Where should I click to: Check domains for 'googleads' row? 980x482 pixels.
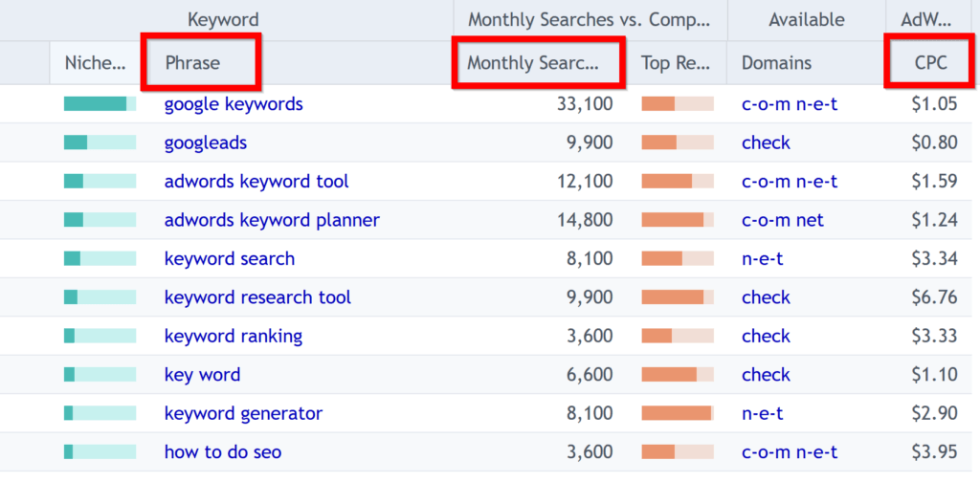point(766,142)
